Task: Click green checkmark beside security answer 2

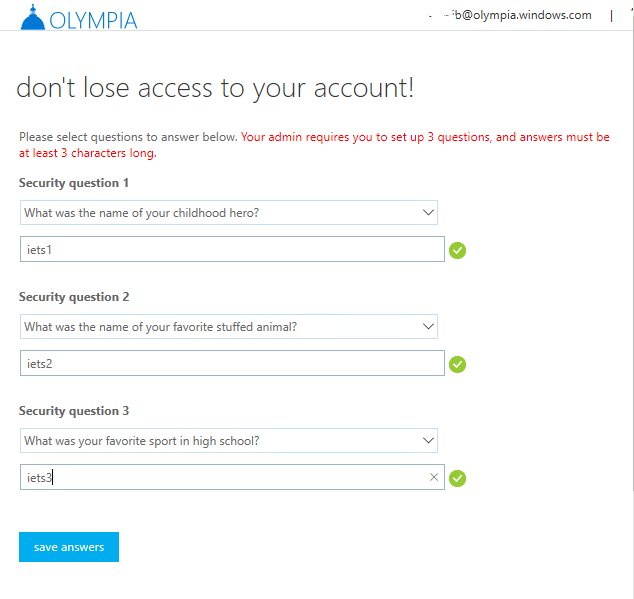Action: tap(458, 364)
